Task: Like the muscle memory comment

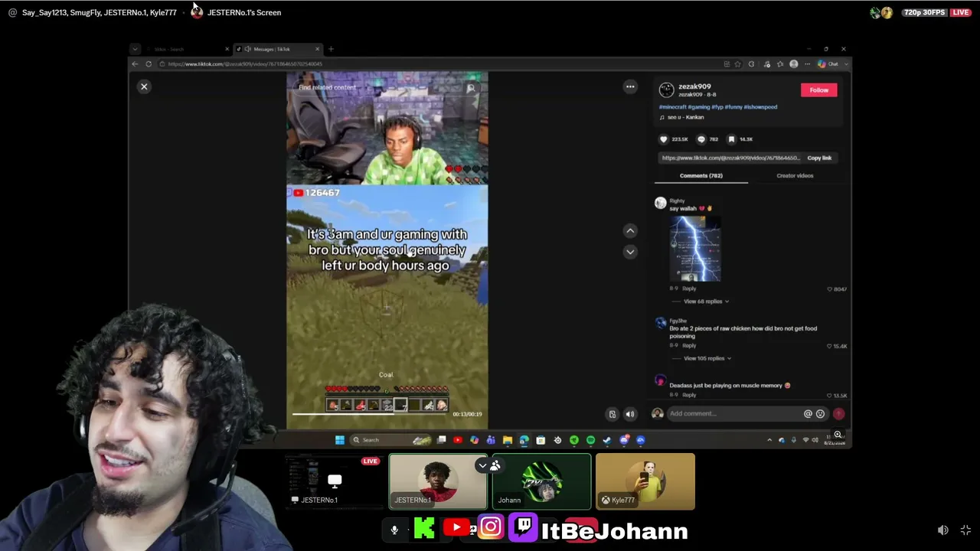Action: tap(830, 396)
